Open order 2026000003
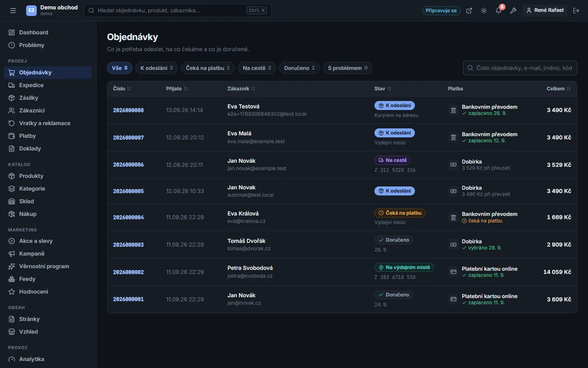The height and width of the screenshot is (368, 588). 128,245
